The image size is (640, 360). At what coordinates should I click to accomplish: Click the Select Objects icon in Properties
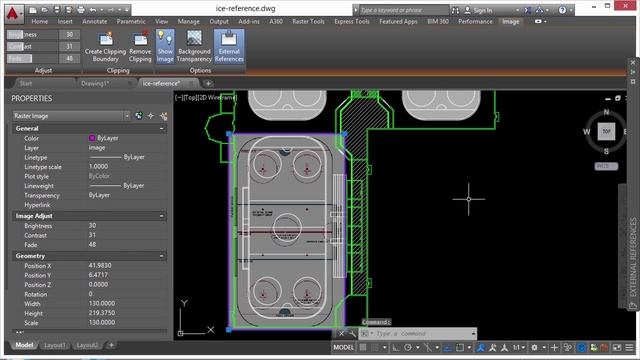point(151,116)
